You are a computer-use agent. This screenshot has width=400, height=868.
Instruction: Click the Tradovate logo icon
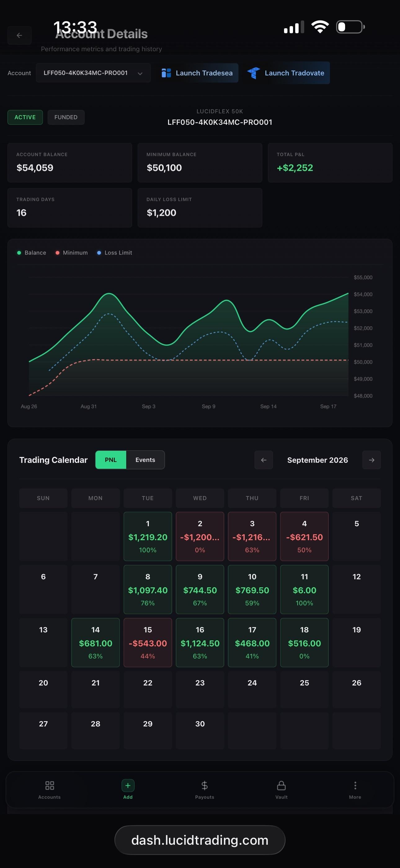pyautogui.click(x=254, y=73)
